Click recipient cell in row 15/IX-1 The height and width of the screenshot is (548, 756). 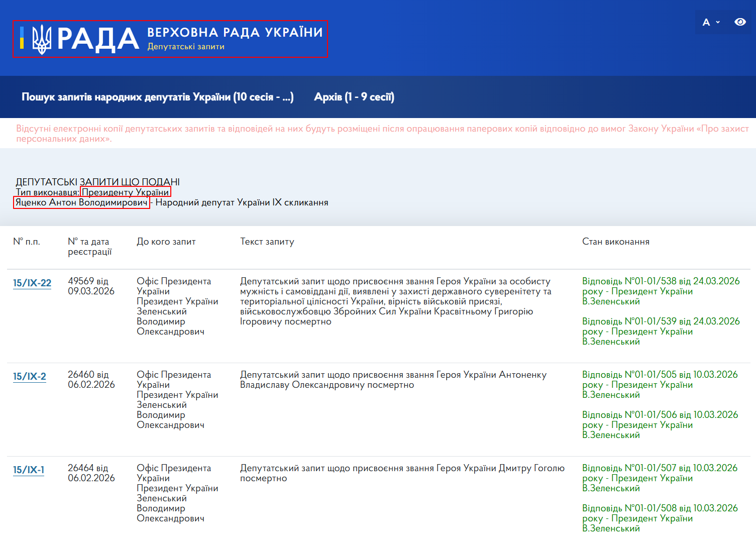click(x=177, y=493)
